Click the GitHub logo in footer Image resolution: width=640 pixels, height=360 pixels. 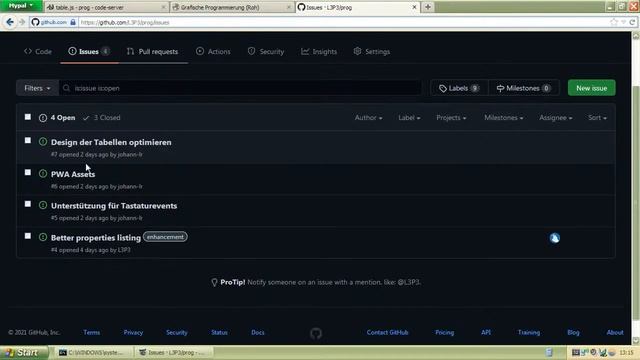[316, 333]
